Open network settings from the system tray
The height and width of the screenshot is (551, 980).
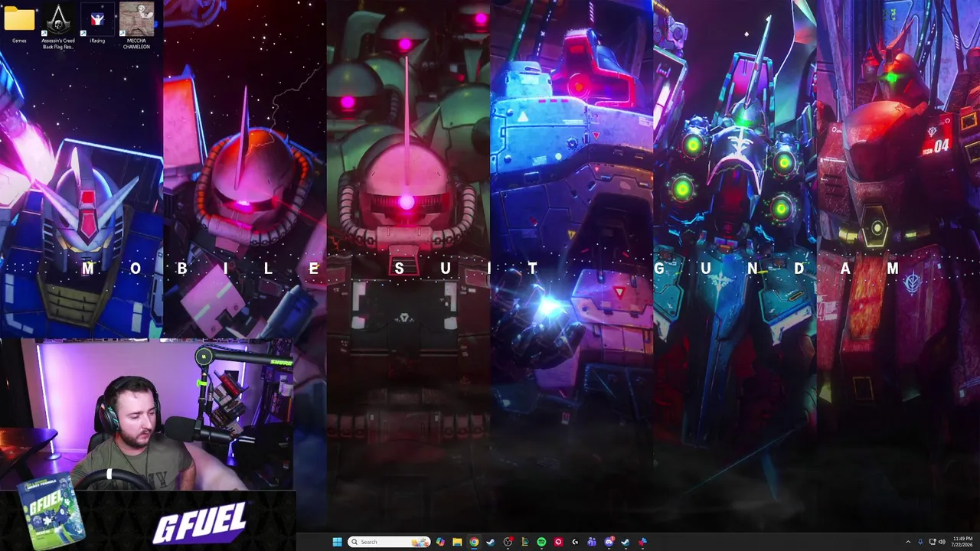tap(931, 542)
